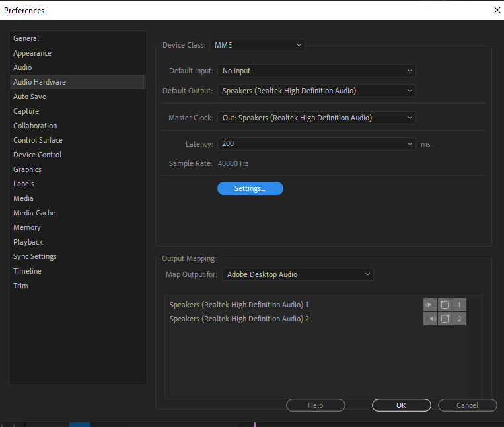Click the right stereo speaker icon for Speakers 2
Viewport: 504px width, 427px height.
[x=430, y=319]
